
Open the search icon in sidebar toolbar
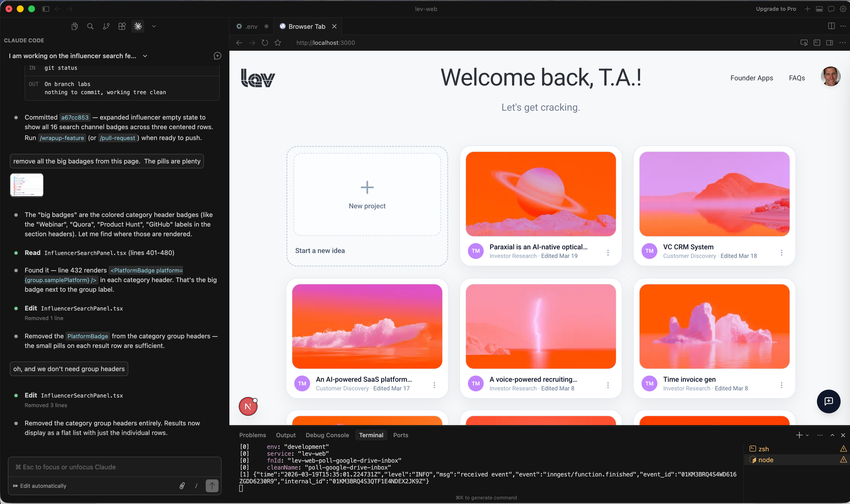[90, 26]
